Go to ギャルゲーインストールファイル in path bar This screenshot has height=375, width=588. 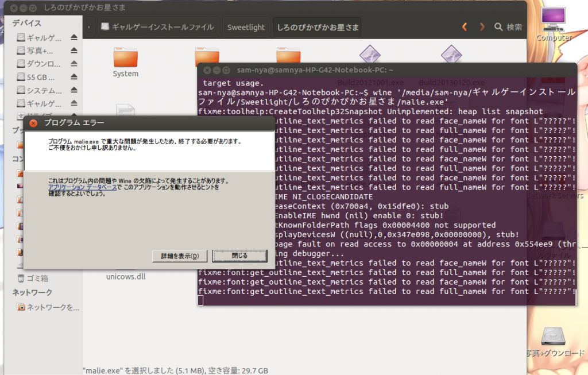coord(158,27)
